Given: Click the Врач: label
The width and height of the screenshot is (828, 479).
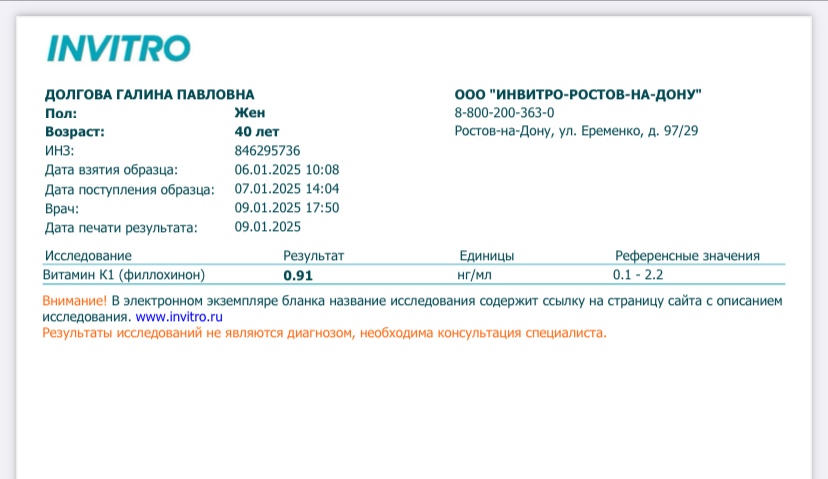Looking at the screenshot, I should 62,209.
